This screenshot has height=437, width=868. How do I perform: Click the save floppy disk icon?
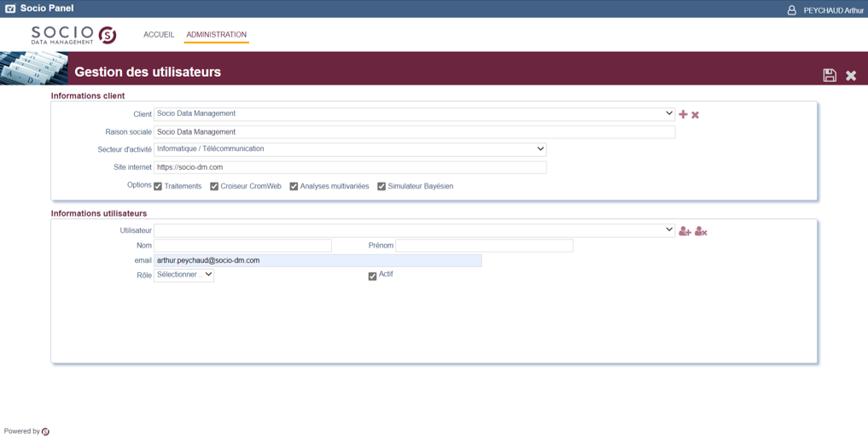tap(830, 75)
